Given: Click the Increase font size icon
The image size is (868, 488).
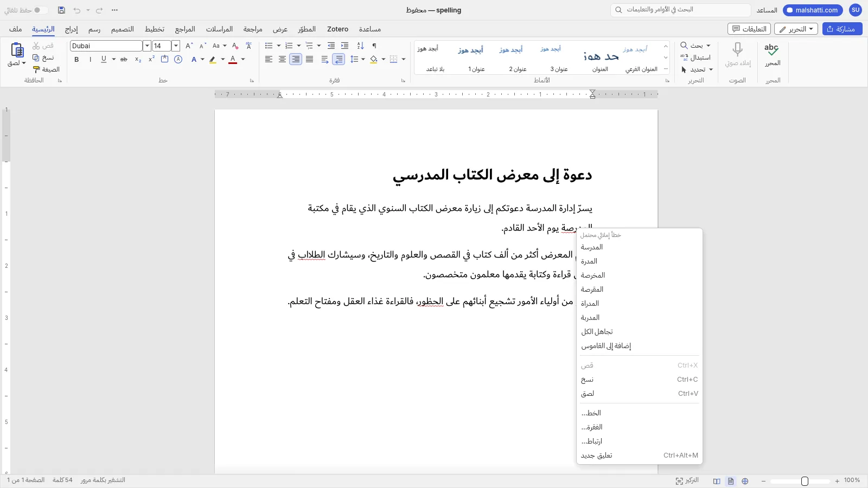Looking at the screenshot, I should point(189,46).
